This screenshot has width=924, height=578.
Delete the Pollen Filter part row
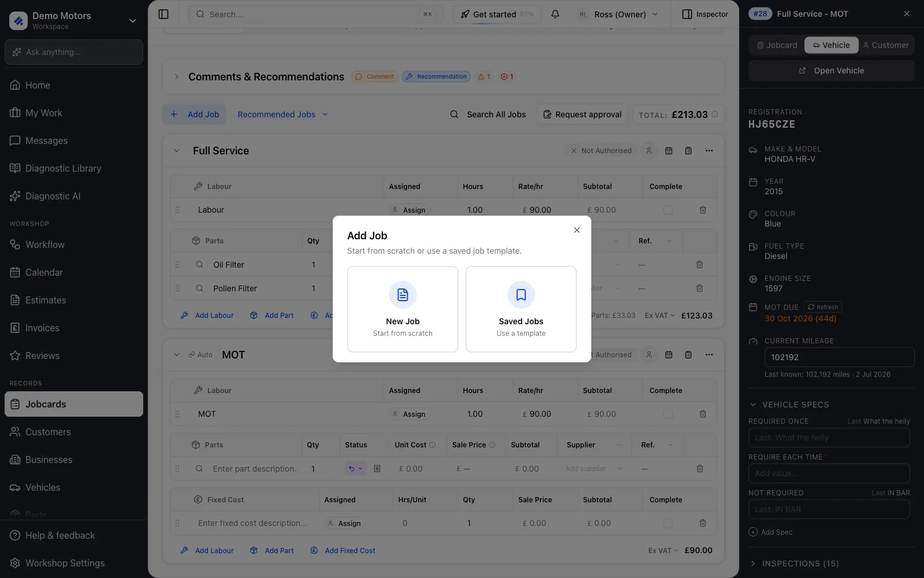[699, 288]
